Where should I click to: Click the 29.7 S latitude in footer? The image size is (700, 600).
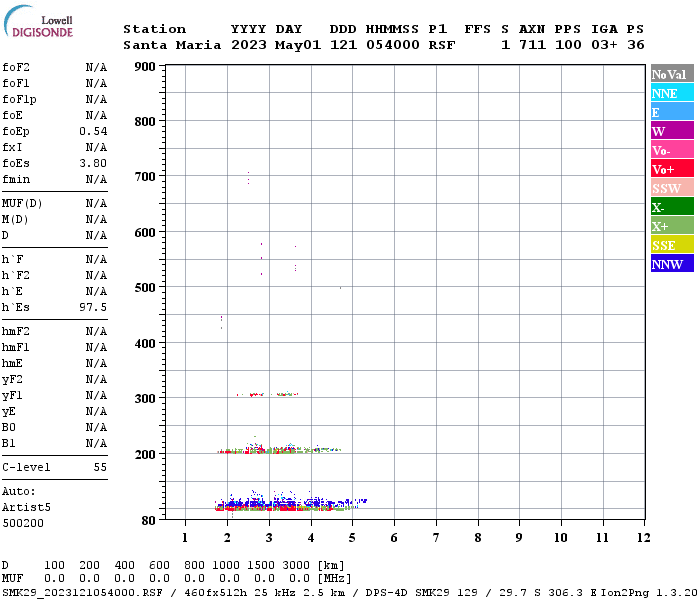pos(519,593)
